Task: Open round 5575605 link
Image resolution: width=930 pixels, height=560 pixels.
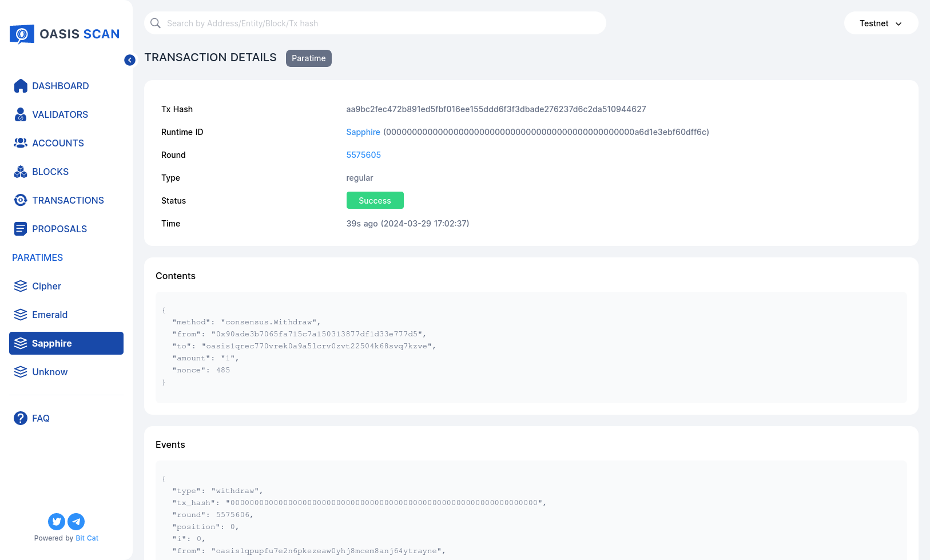Action: click(x=363, y=154)
